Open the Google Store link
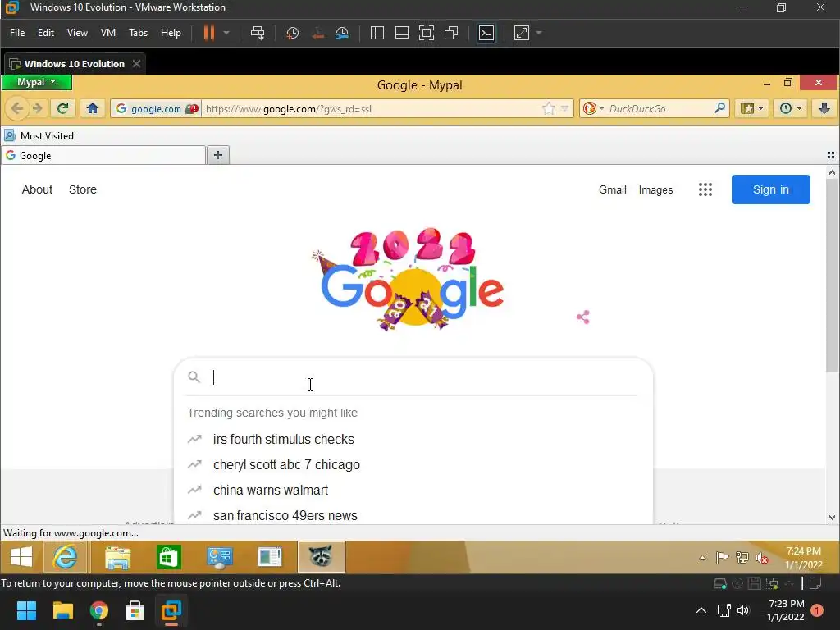The height and width of the screenshot is (630, 840). pos(83,189)
